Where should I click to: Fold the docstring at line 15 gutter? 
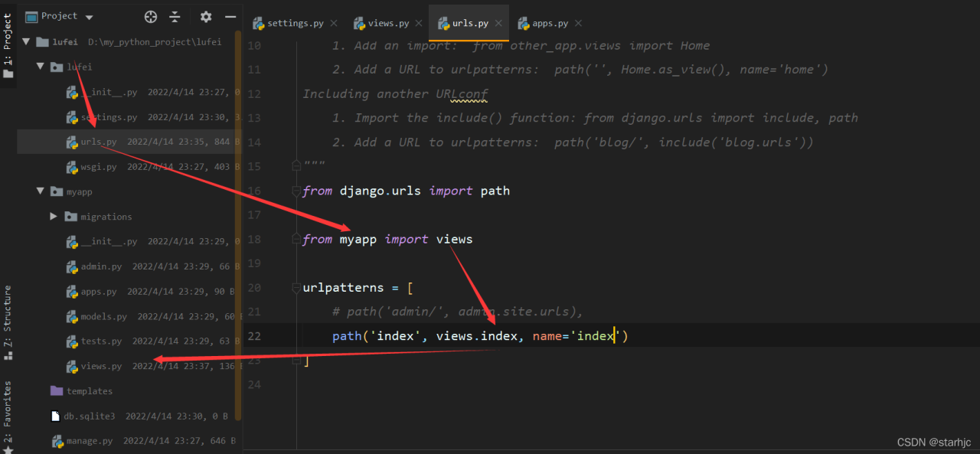(296, 166)
